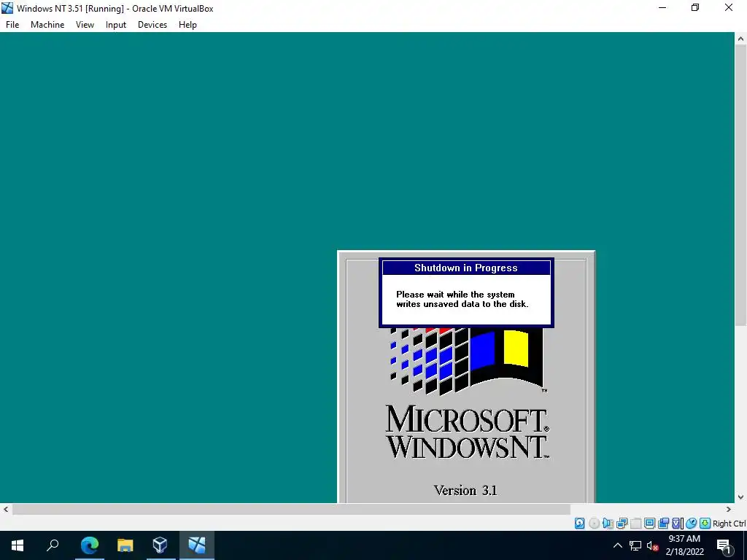Click the recording status icon

click(x=663, y=524)
